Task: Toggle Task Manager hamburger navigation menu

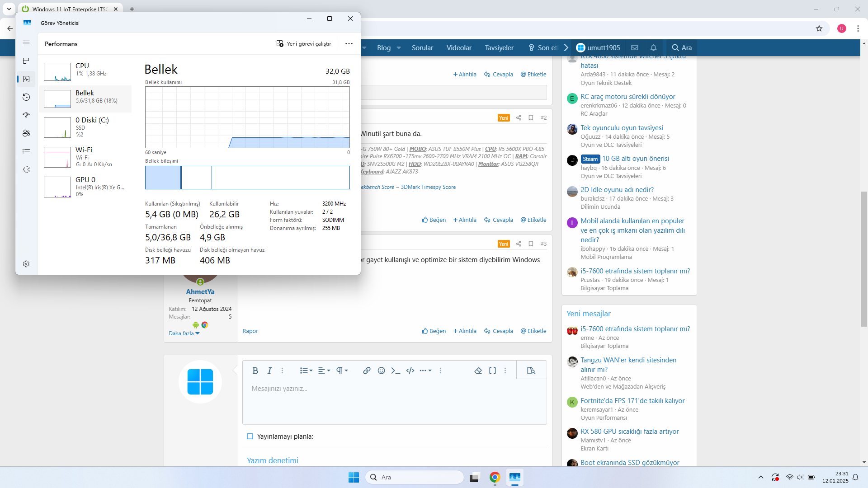Action: pos(26,43)
